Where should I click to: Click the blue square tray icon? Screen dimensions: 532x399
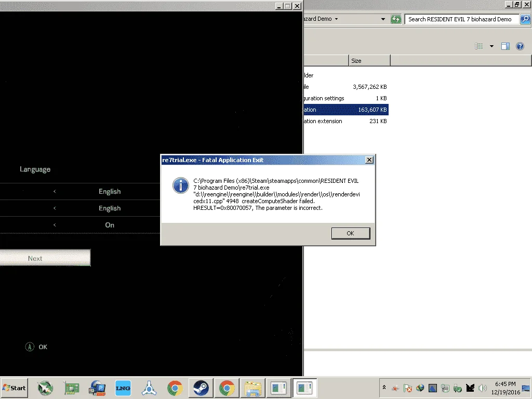coord(433,388)
